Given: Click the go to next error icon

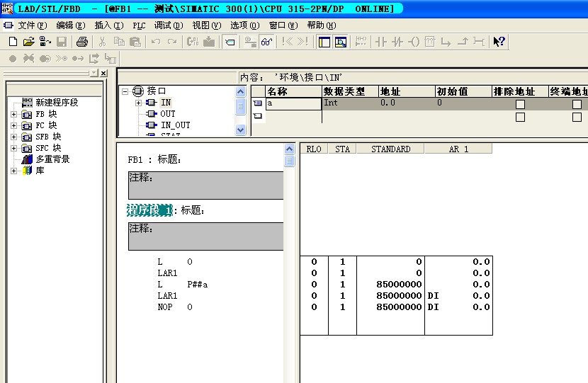Looking at the screenshot, I should coord(303,42).
